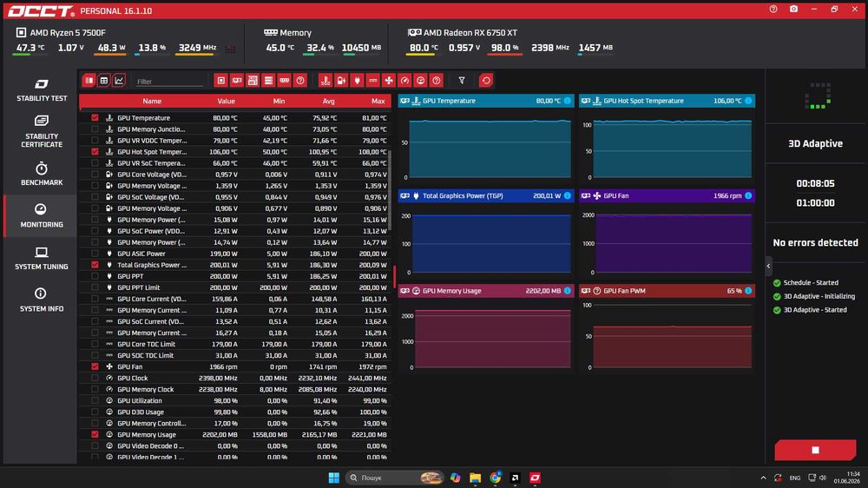
Task: Open info for GPU Hot Spot Temperature graph
Action: tap(748, 101)
